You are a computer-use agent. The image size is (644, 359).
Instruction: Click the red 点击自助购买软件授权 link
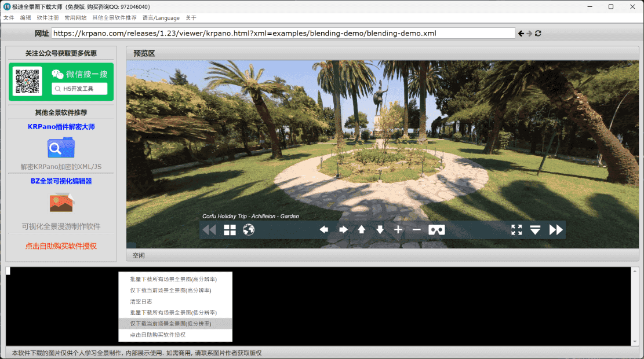click(61, 246)
